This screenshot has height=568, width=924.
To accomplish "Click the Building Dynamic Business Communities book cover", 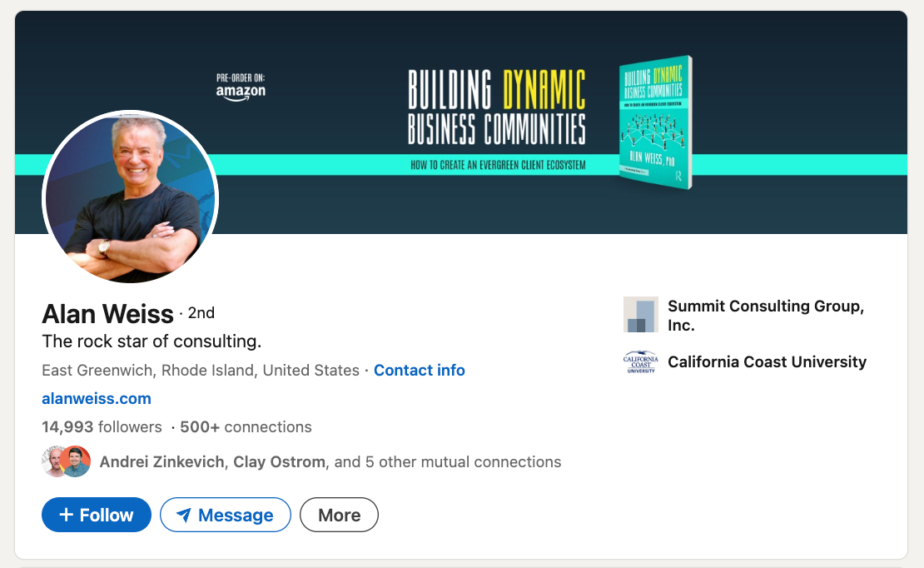I will tap(654, 122).
